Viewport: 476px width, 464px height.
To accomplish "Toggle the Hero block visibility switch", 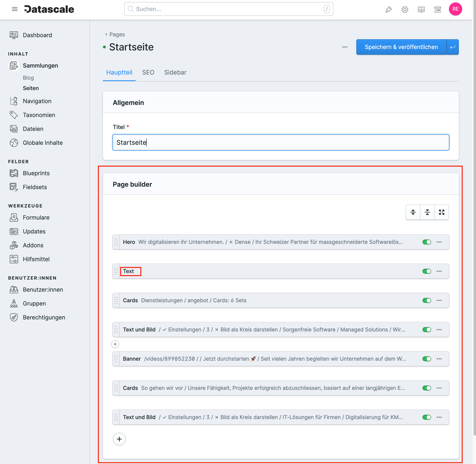I will tap(426, 242).
